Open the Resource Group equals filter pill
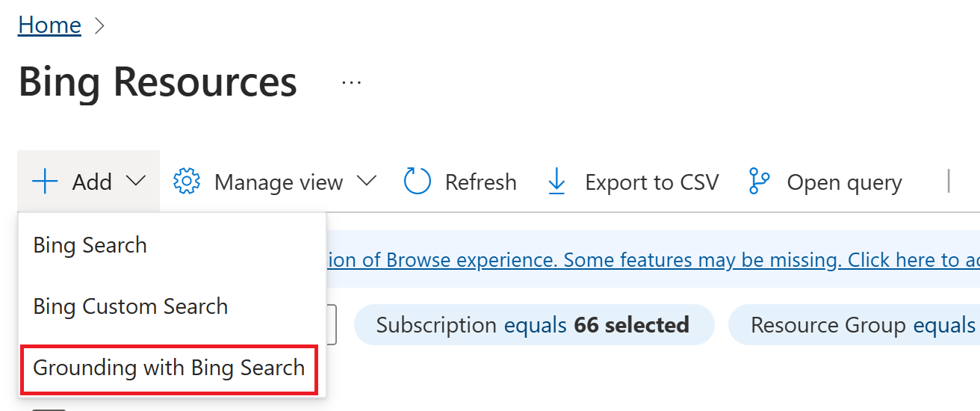This screenshot has width=980, height=411. 854,325
